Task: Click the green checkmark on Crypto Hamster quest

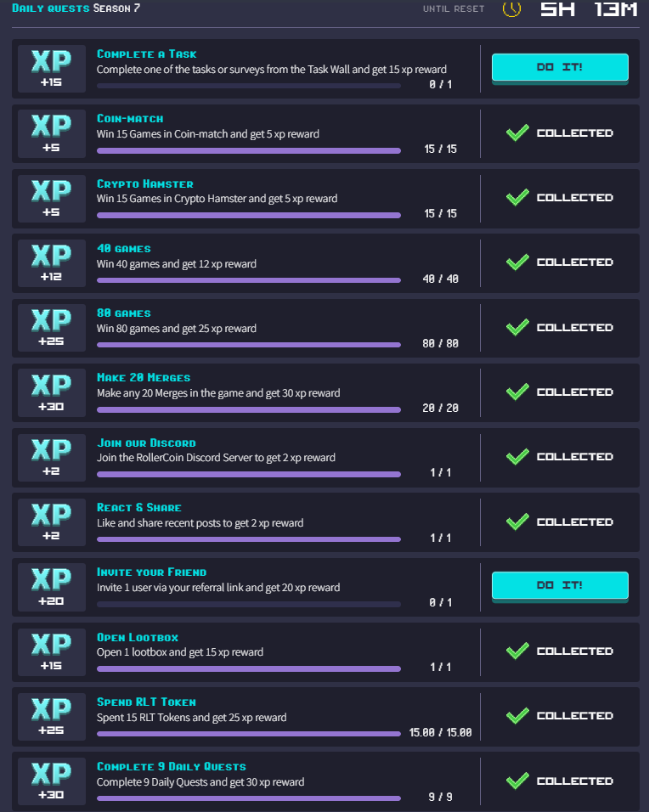Action: click(517, 197)
